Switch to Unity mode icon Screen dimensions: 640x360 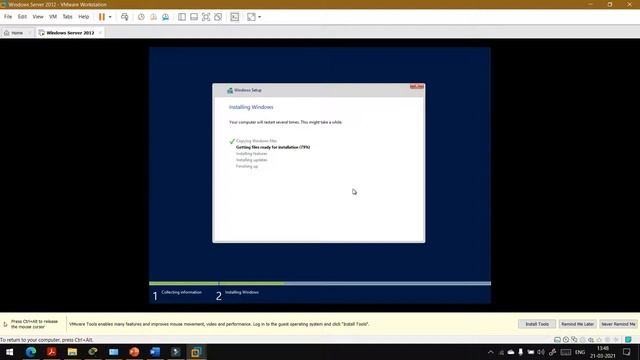pyautogui.click(x=218, y=17)
